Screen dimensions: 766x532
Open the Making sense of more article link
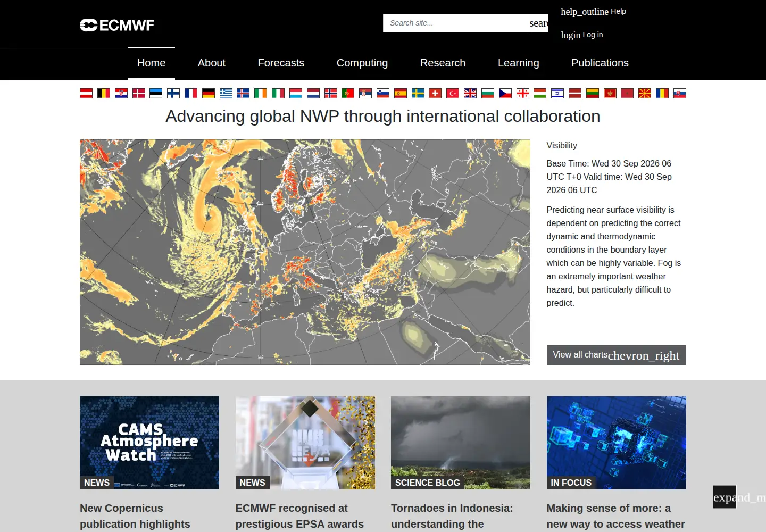[616, 516]
